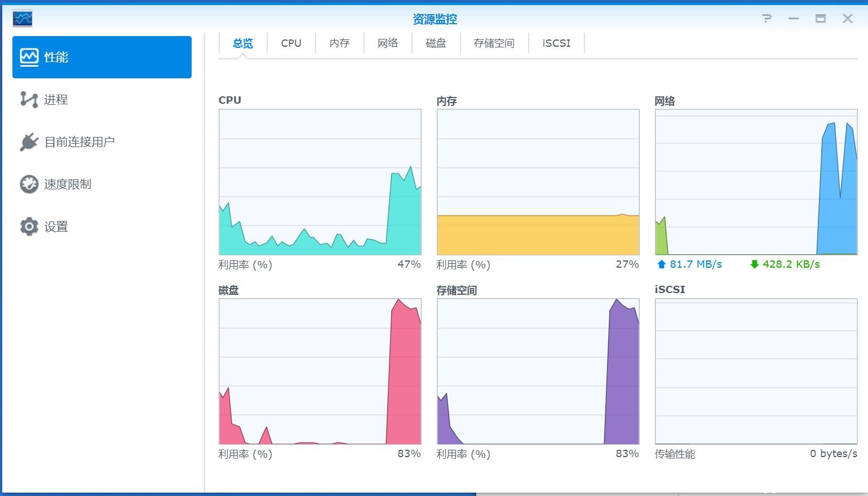
Task: Click the iSCSI transfer chart
Action: (x=756, y=371)
